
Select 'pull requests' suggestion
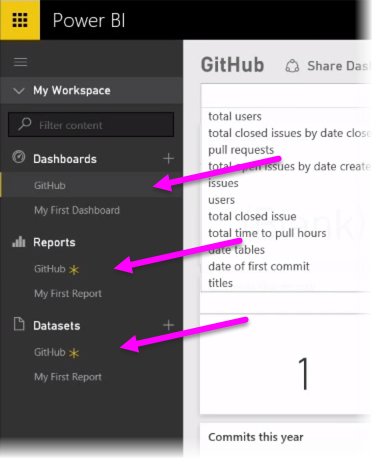241,150
